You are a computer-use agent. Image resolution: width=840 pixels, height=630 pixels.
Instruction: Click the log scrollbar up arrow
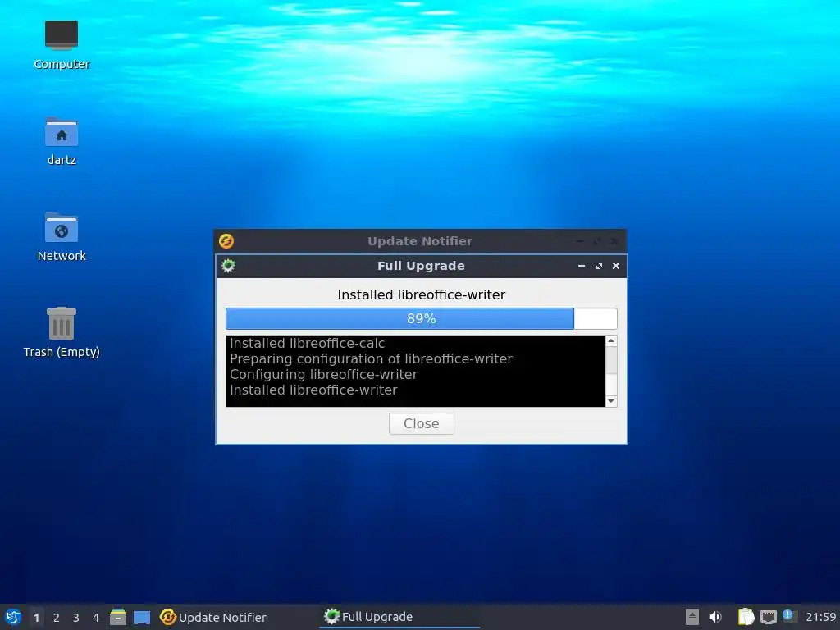pyautogui.click(x=611, y=340)
